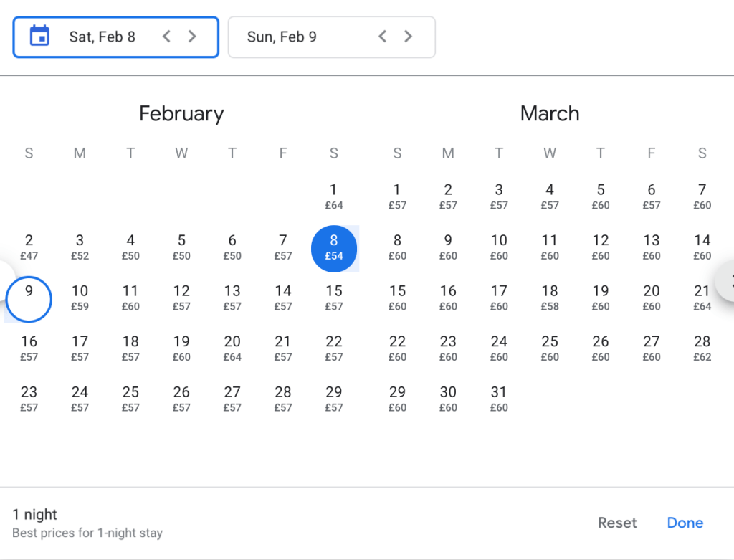Select February 2 priced £47

29,247
